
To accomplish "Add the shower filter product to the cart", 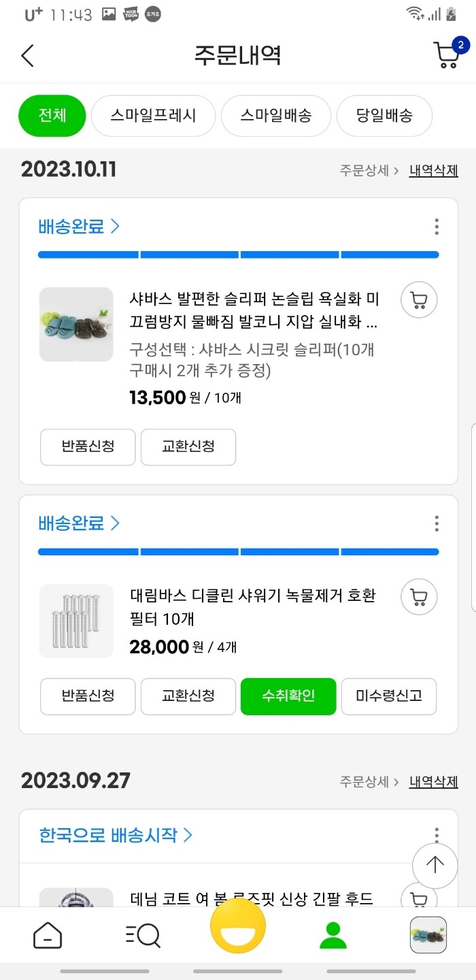I will coord(418,597).
